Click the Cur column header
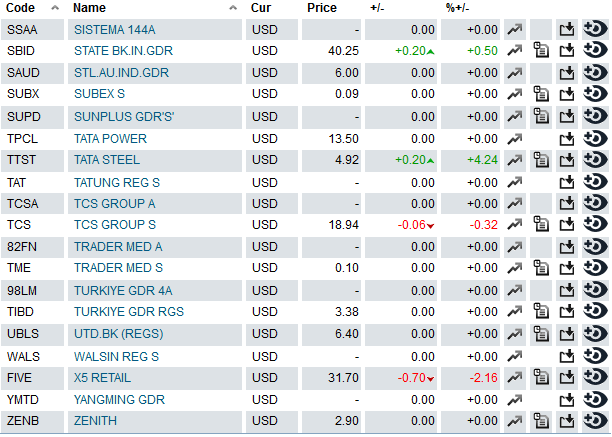This screenshot has height=437, width=612. click(261, 8)
